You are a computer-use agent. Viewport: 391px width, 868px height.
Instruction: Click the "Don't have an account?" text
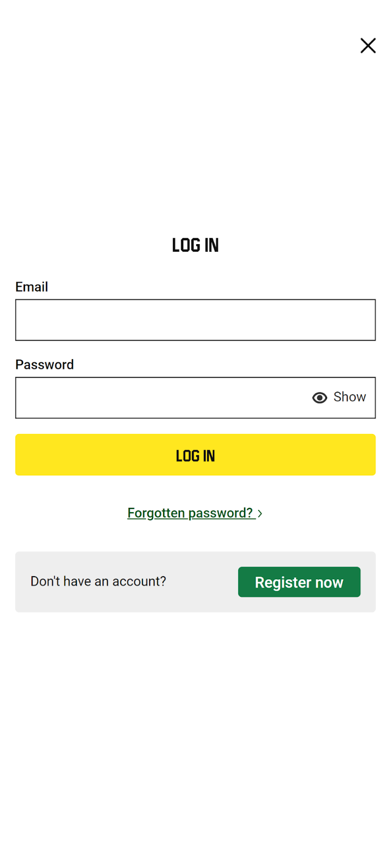click(98, 582)
